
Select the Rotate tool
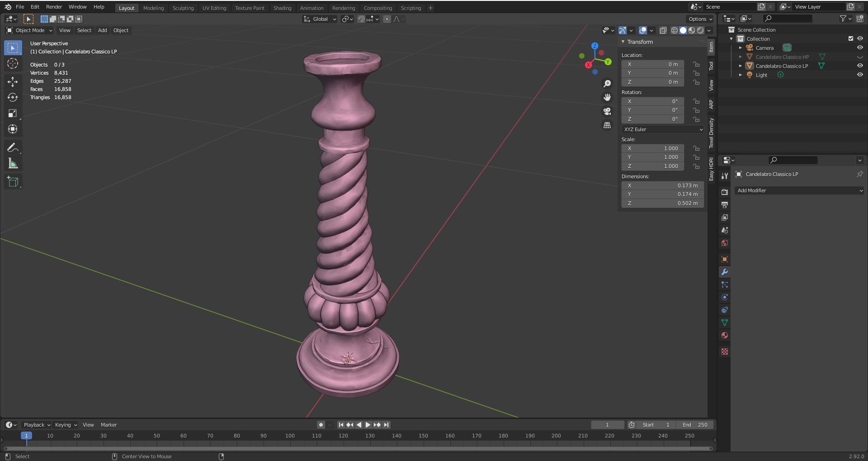pos(13,97)
